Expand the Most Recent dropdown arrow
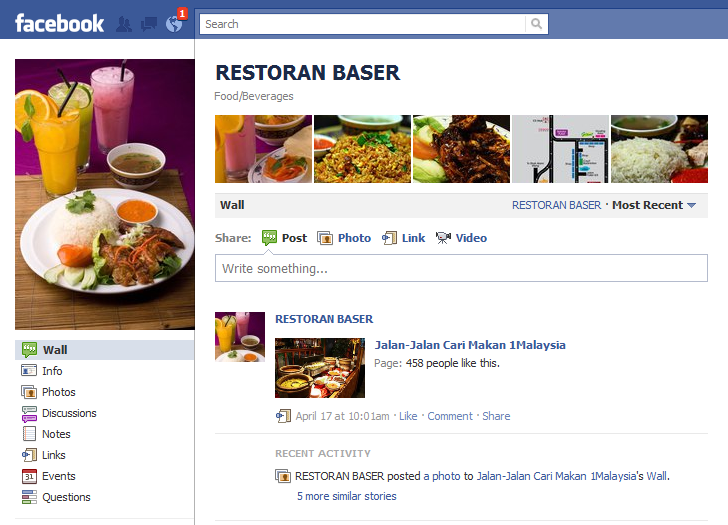The width and height of the screenshot is (728, 525). click(691, 205)
